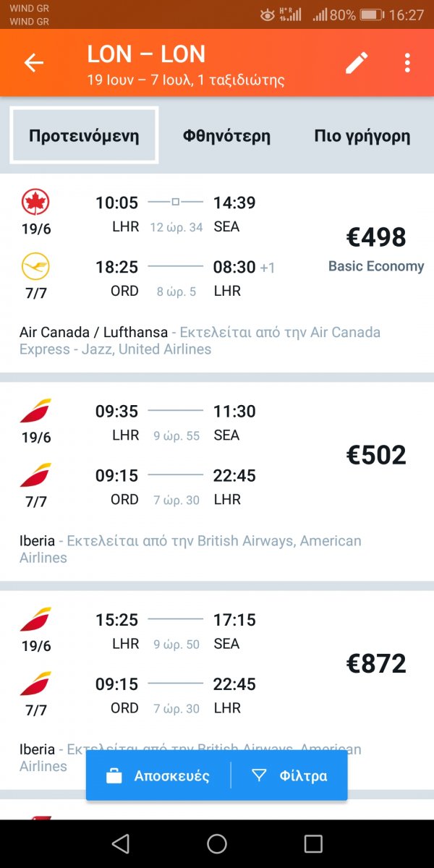The height and width of the screenshot is (868, 434).
Task: Tap the 19 Ιουν – 7 Ιουλ dates subtitle
Action: [x=185, y=80]
